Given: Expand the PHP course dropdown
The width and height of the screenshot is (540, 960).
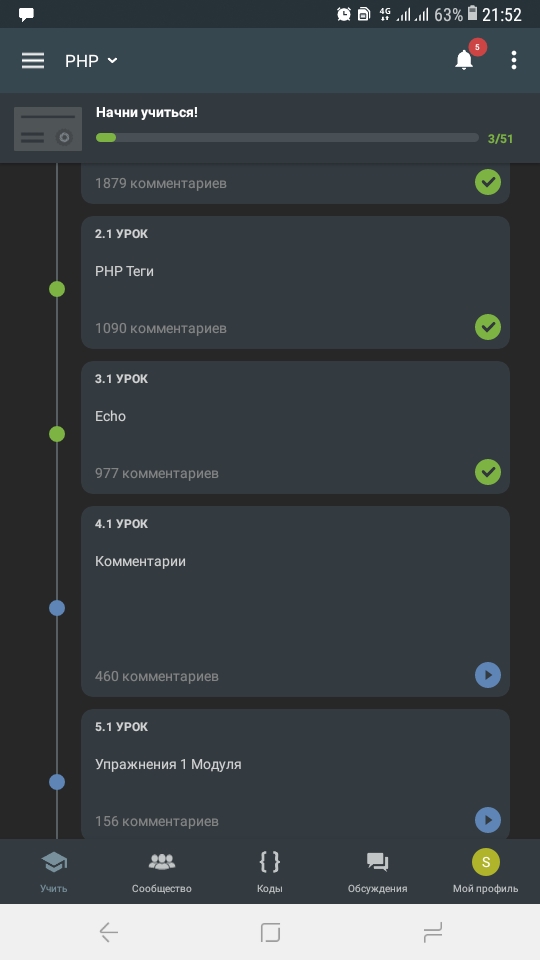Looking at the screenshot, I should click(x=91, y=61).
